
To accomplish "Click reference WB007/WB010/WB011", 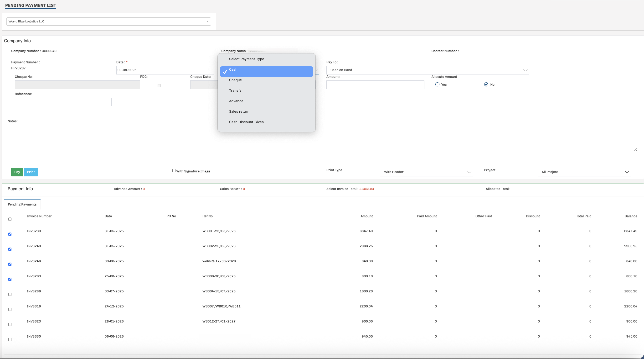I will coord(222,306).
